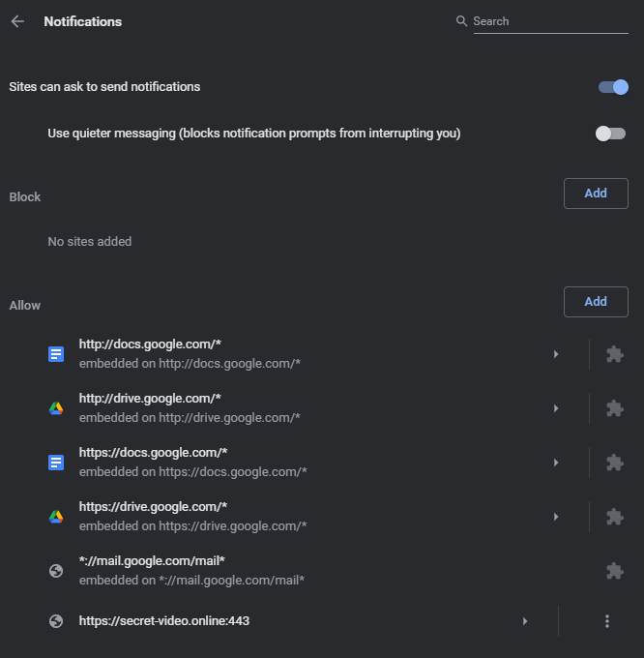
Task: Click extension puzzle icon for https://drive.google.com
Action: point(614,517)
